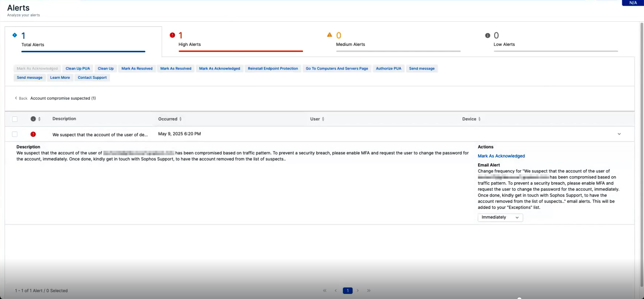Open the Immediately email frequency dropdown

(500, 218)
